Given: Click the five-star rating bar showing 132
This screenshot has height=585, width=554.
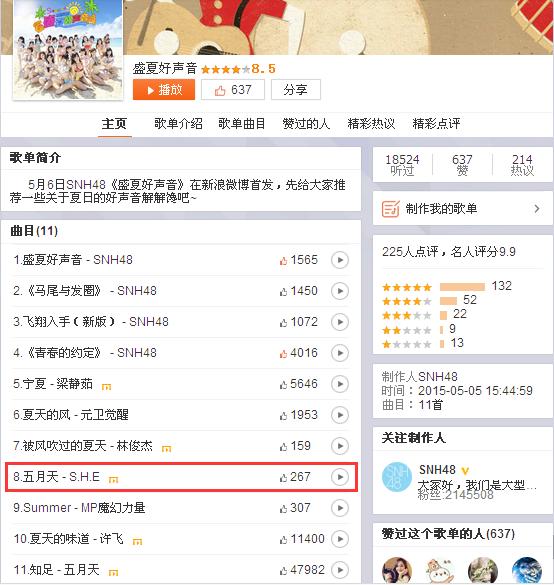Looking at the screenshot, I should pyautogui.click(x=462, y=287).
